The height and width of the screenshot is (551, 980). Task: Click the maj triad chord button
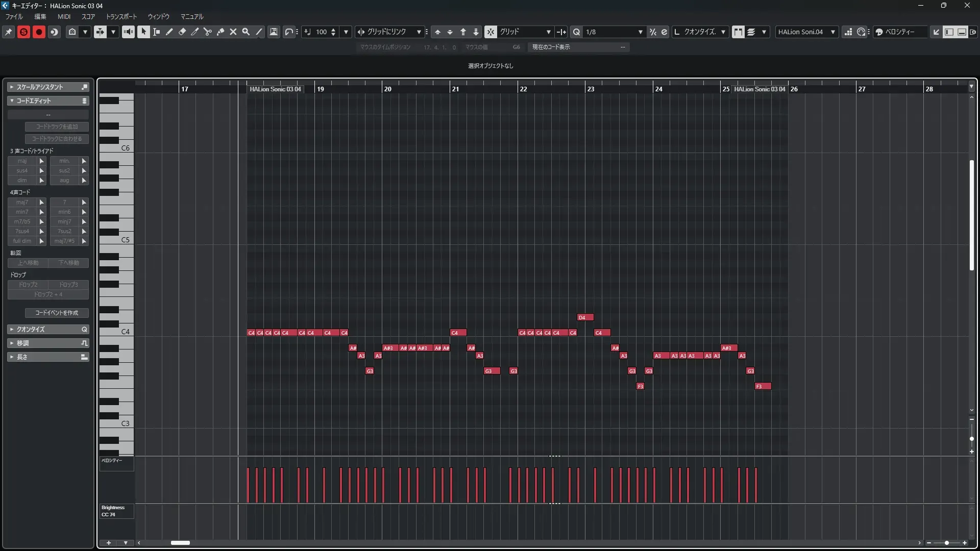22,161
